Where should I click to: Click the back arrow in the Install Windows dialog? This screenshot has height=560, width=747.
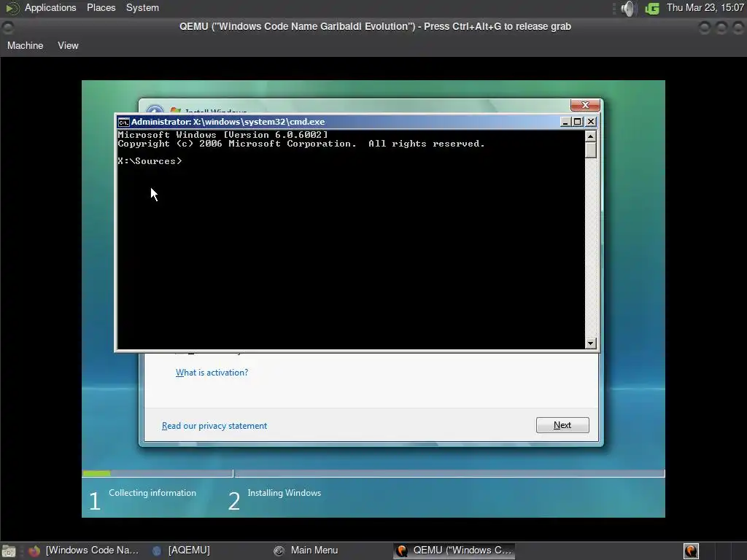[155, 109]
